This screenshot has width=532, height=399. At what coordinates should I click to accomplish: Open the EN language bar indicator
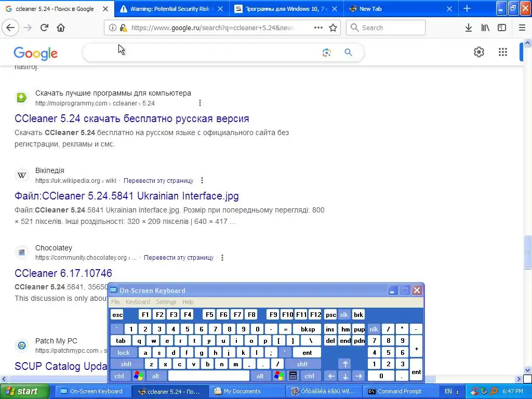(448, 391)
